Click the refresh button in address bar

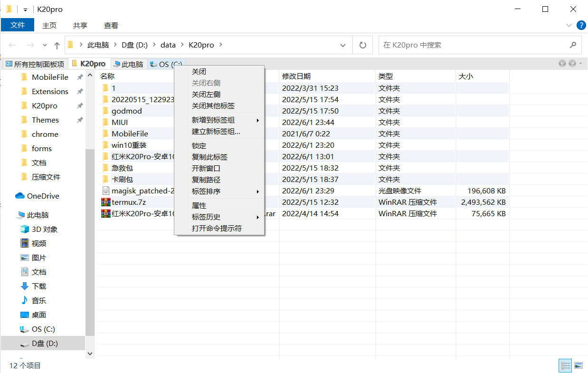(363, 45)
